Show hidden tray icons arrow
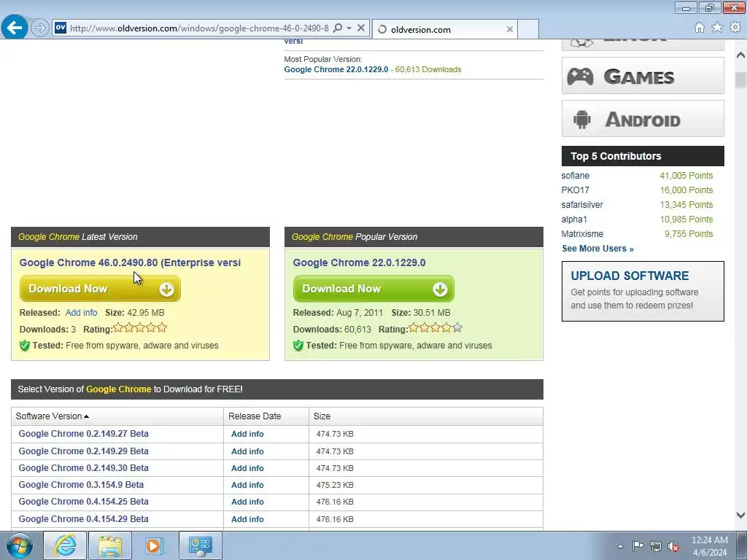This screenshot has height=560, width=747. (620, 546)
